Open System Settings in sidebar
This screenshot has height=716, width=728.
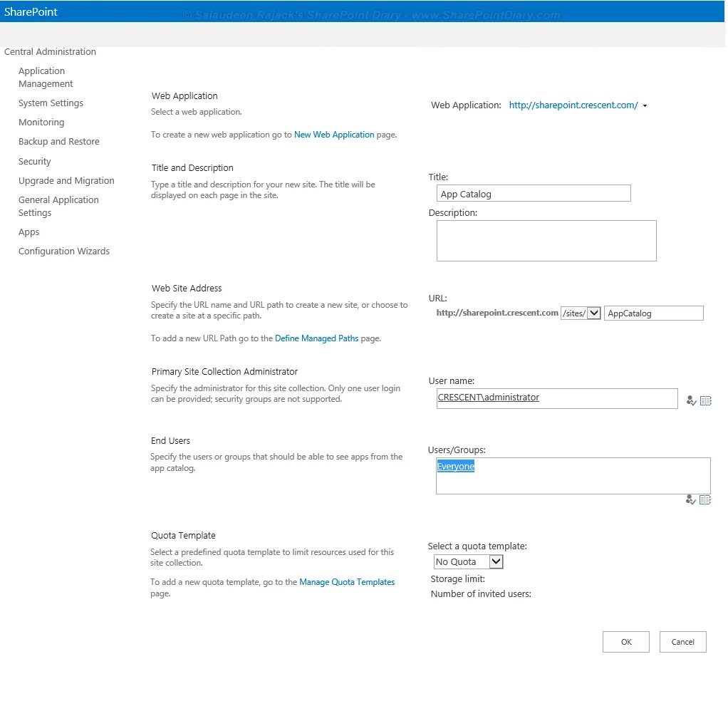[x=51, y=103]
